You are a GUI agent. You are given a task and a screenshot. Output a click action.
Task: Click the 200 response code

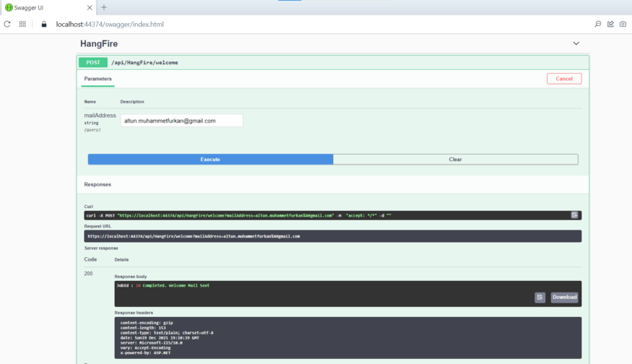(88, 273)
